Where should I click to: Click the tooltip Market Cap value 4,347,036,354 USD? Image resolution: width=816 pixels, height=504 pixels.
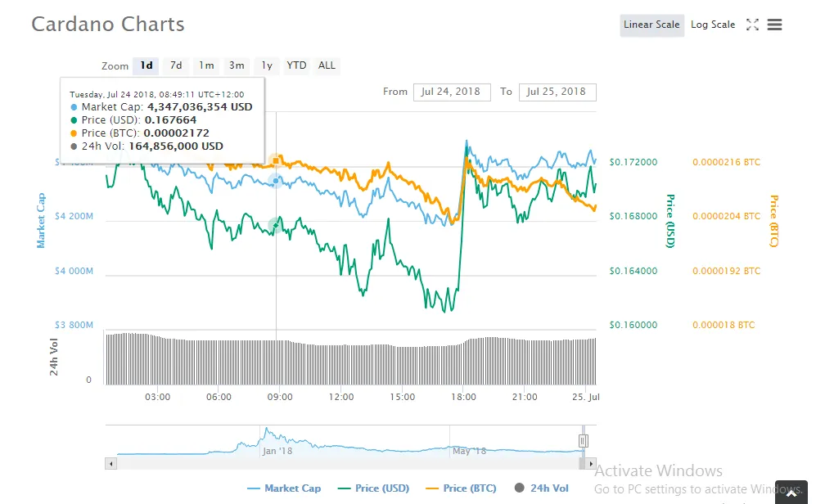pyautogui.click(x=200, y=107)
